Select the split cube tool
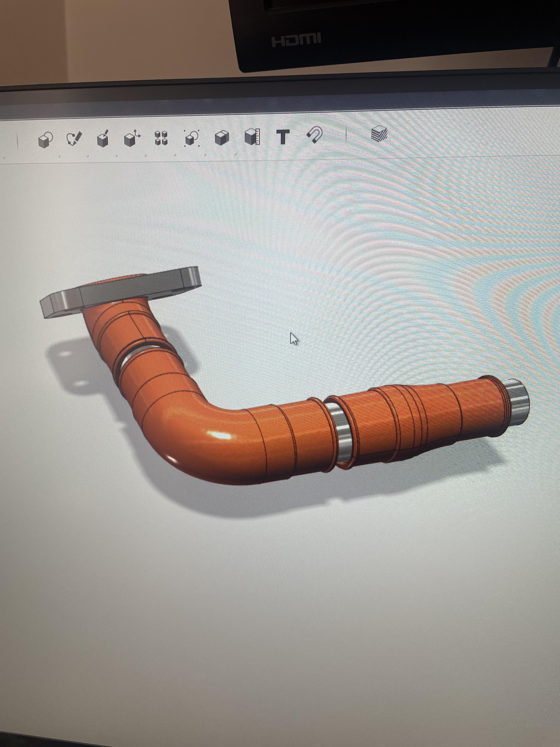 (222, 137)
